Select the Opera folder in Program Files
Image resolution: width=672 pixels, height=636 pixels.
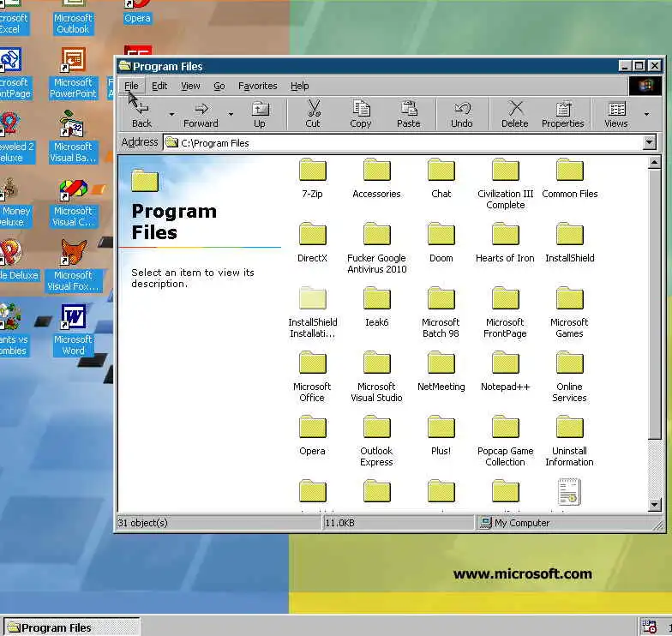pyautogui.click(x=312, y=435)
